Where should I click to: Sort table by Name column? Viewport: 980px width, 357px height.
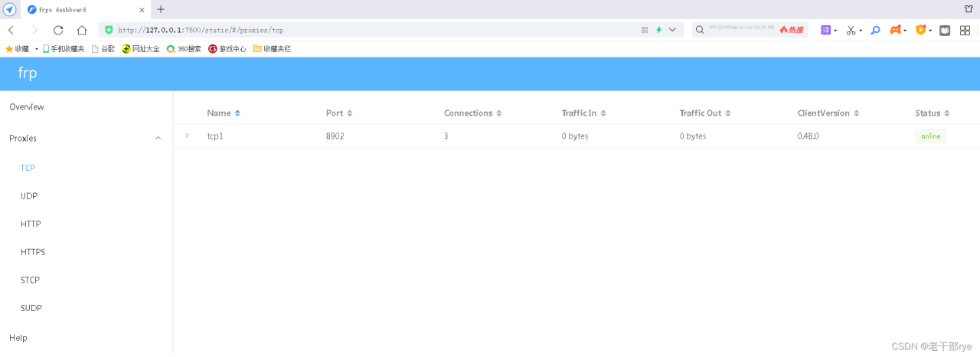pyautogui.click(x=224, y=113)
